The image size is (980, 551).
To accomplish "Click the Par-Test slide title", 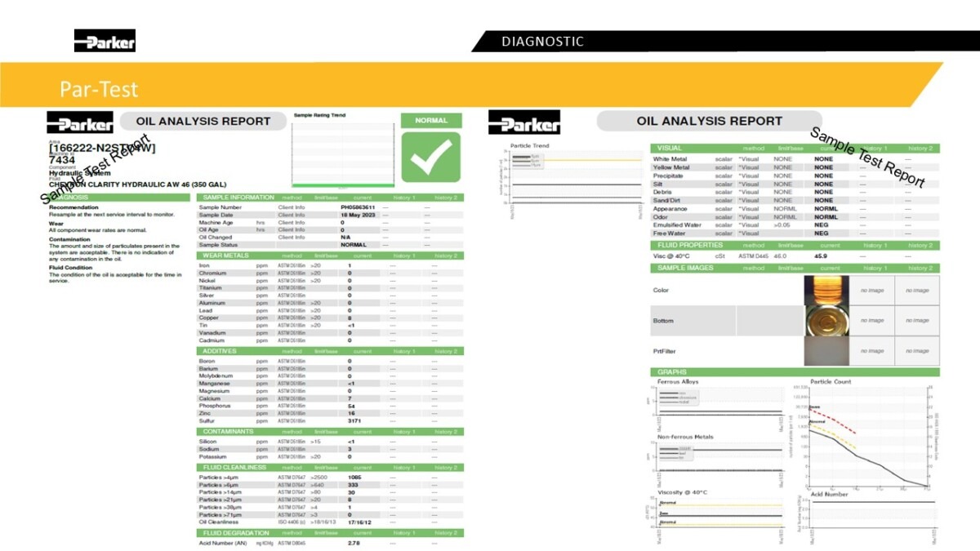I will 99,88.
